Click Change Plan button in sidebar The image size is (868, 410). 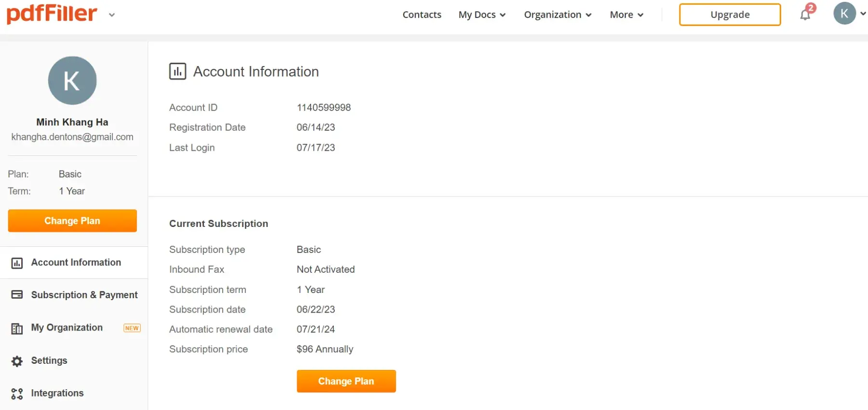(72, 221)
